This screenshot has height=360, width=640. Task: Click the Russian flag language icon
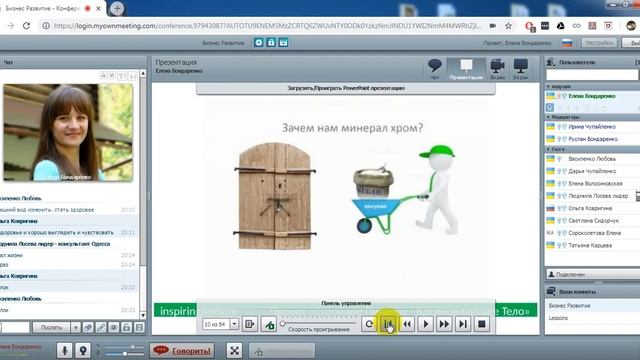(x=567, y=43)
